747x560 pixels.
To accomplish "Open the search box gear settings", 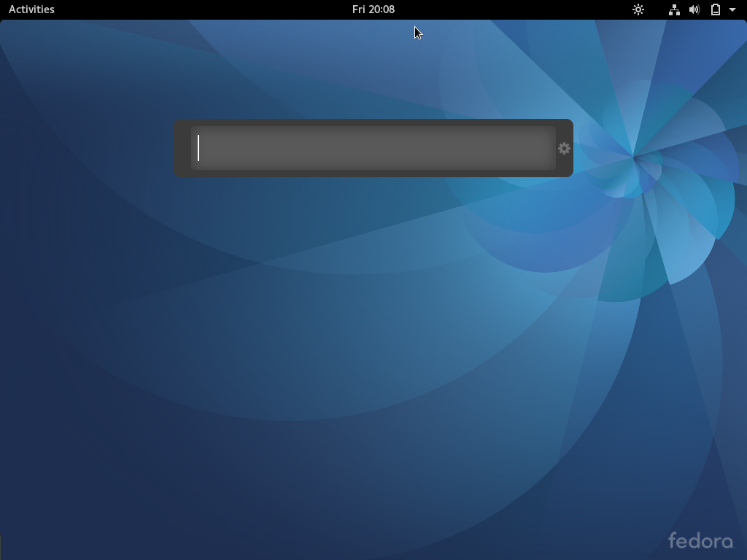I will [564, 149].
